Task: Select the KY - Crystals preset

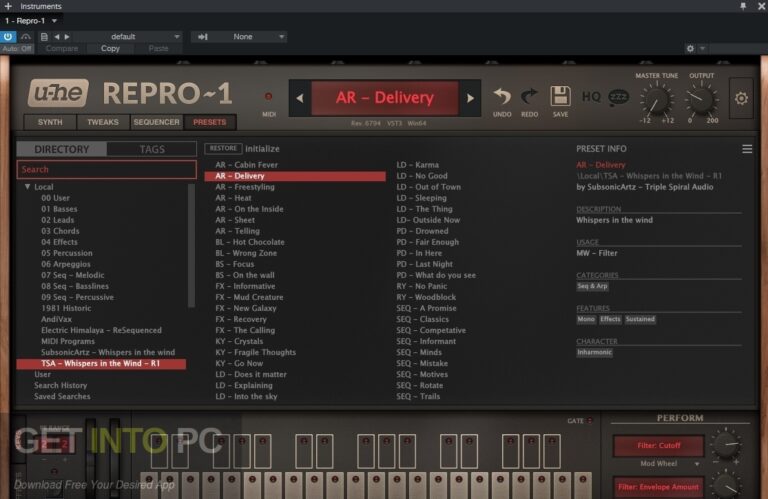Action: coord(239,341)
